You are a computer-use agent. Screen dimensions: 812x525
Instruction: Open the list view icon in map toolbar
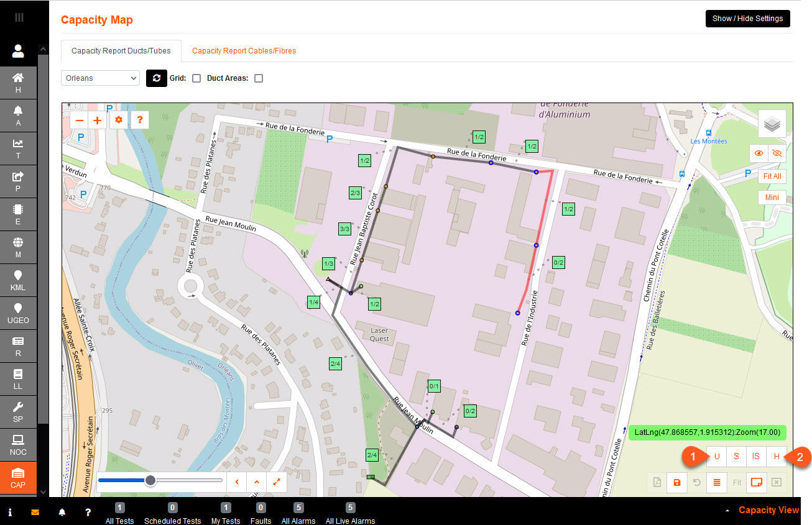click(716, 482)
